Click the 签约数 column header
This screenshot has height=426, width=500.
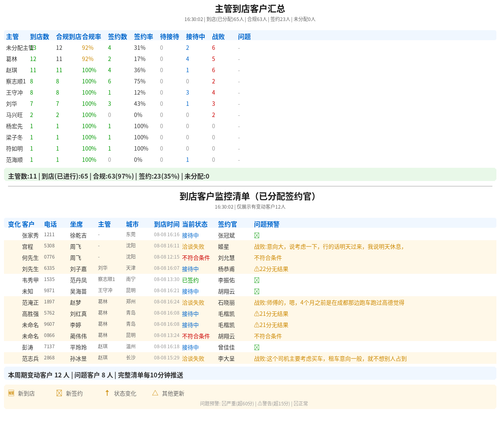pos(118,37)
